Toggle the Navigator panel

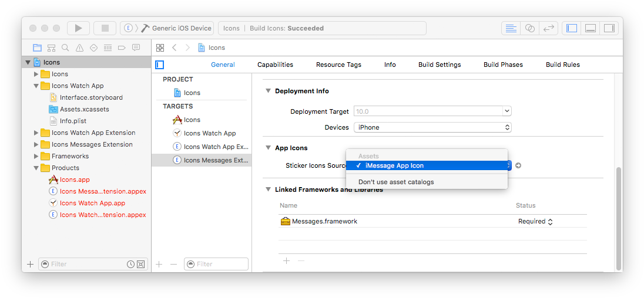[571, 28]
